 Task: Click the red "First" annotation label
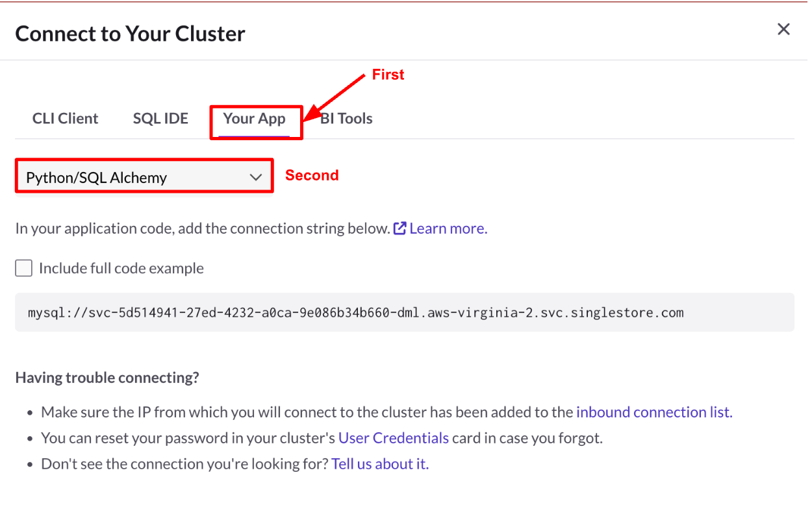pos(388,75)
